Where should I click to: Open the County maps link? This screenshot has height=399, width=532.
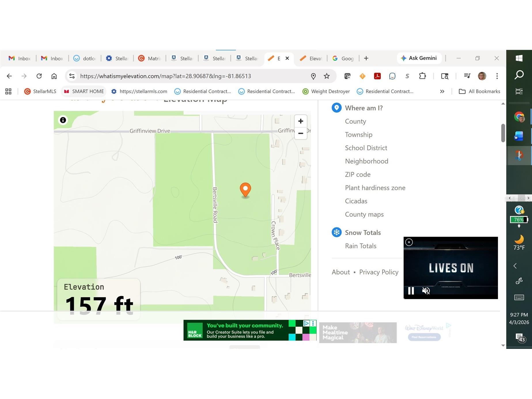point(364,214)
